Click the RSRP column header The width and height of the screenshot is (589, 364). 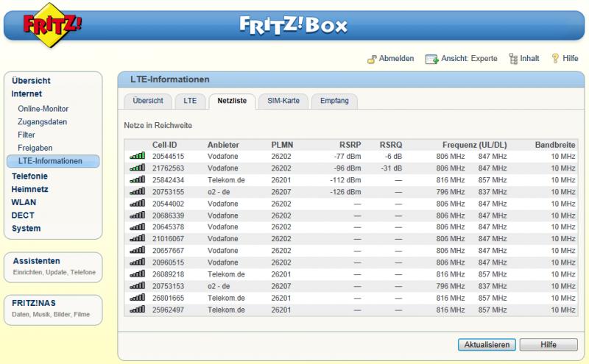[350, 145]
